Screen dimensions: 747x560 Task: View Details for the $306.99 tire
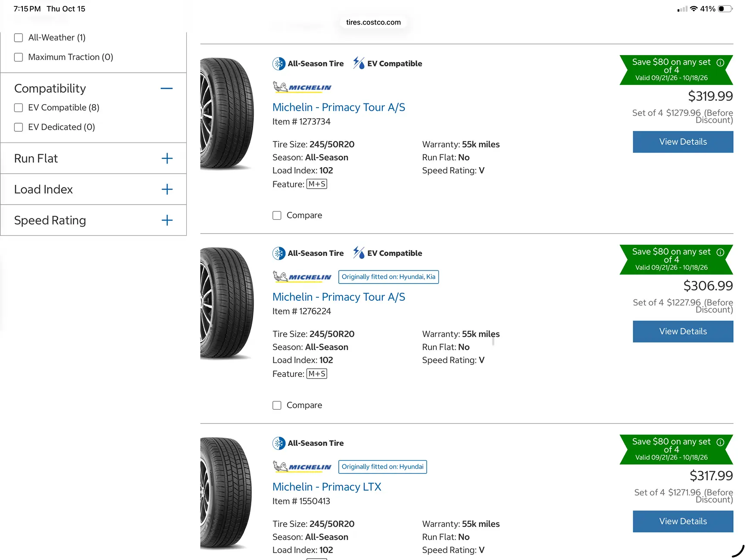[683, 331]
